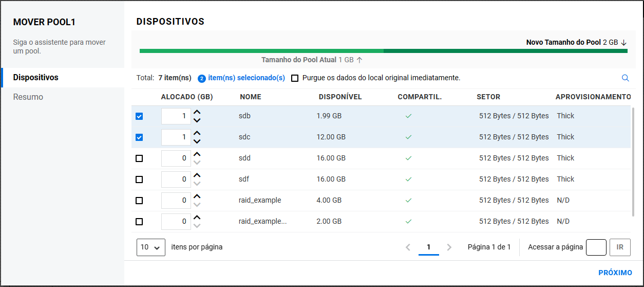Viewport: 644px width, 287px height.
Task: Focus the Acessar a página input field
Action: (596, 247)
